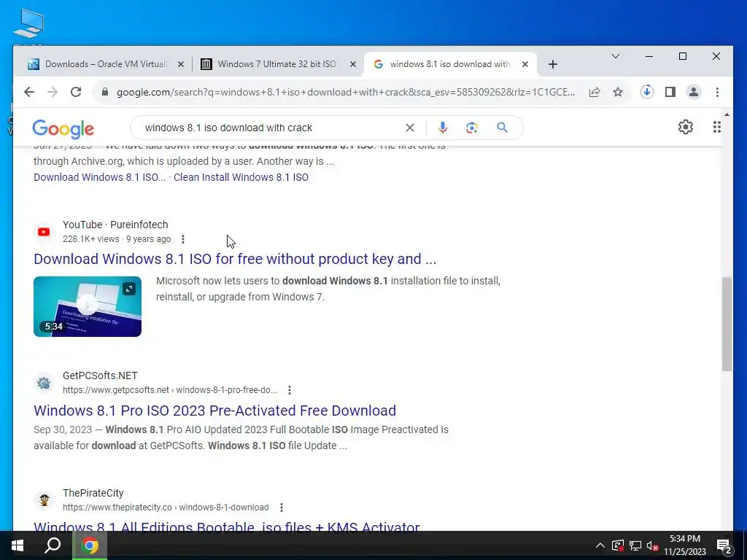Click scrollbar up arrow
Viewport: 747px width, 560px height.
coord(726,114)
